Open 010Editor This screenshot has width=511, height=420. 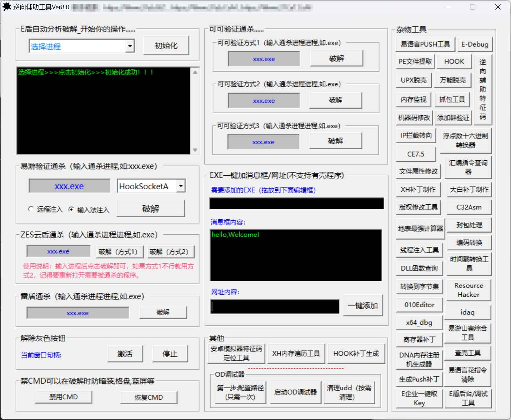[x=419, y=305]
